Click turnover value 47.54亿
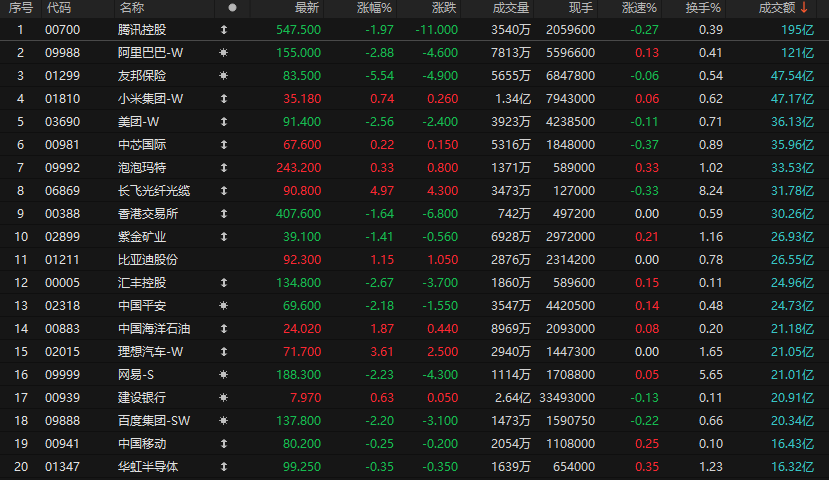 point(793,76)
